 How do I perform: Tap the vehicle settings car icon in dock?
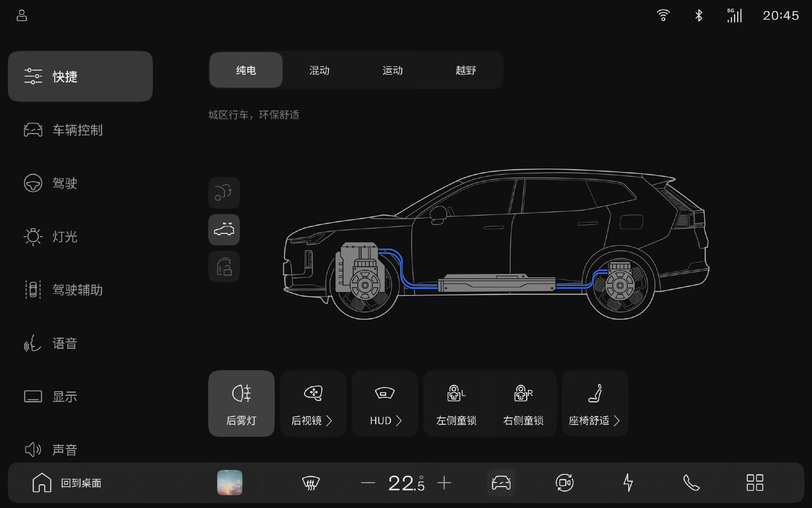tap(501, 483)
